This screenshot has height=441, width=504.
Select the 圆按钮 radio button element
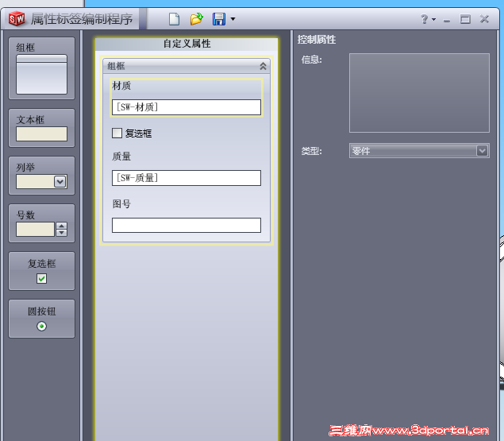tap(42, 319)
